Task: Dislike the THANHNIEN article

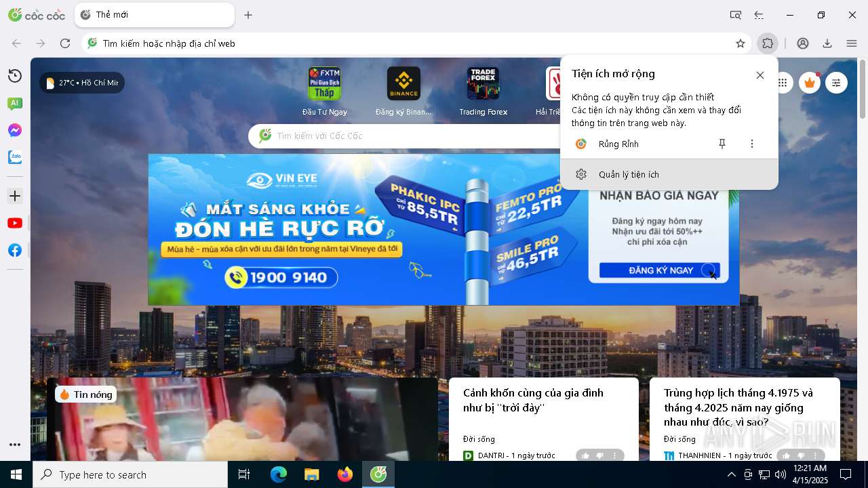Action: tap(800, 455)
